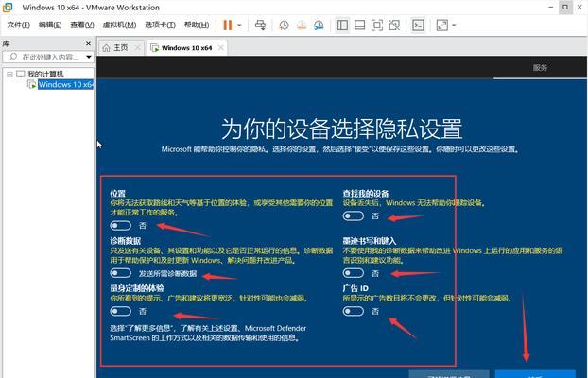Enter full screen mode
588x378 pixels.
coord(377,26)
